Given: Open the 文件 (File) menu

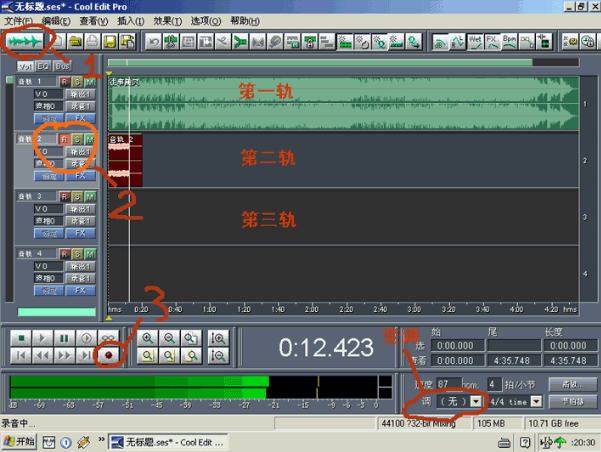Looking at the screenshot, I should [19, 20].
